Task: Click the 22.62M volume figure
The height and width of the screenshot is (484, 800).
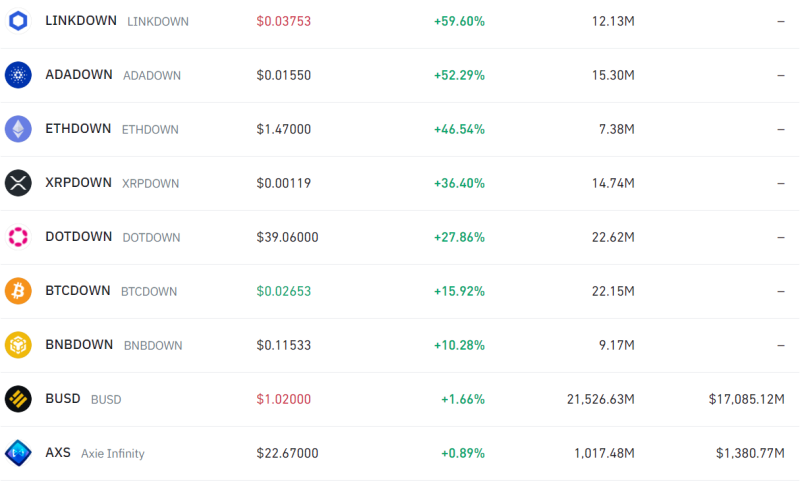Action: coord(613,238)
